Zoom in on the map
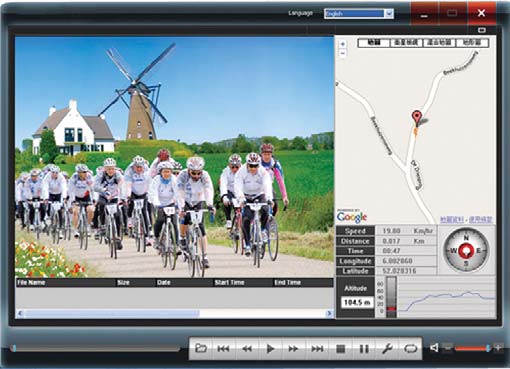This screenshot has width=510, height=369. [343, 44]
